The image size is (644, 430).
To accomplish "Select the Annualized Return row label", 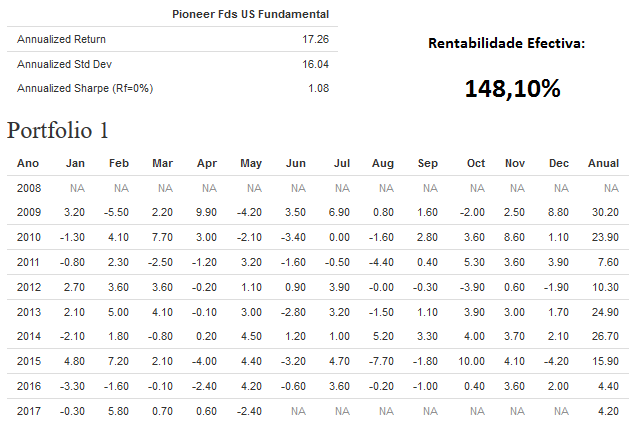I will coord(61,39).
